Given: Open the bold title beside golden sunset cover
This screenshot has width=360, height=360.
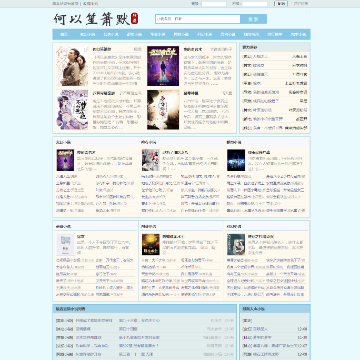Looking at the screenshot, I should (x=174, y=236).
